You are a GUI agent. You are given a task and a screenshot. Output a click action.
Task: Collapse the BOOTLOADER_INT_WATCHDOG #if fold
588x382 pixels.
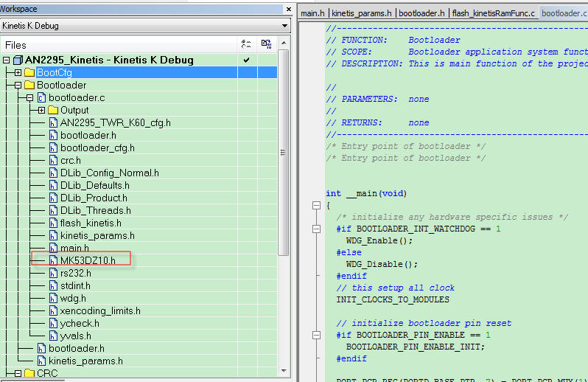click(x=317, y=229)
